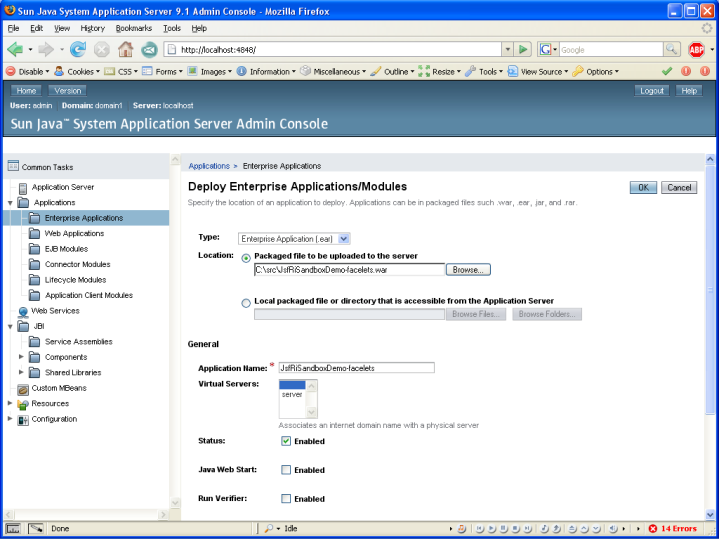Expand the Resources tree node
Screen dimensions: 719x539
pos(10,403)
